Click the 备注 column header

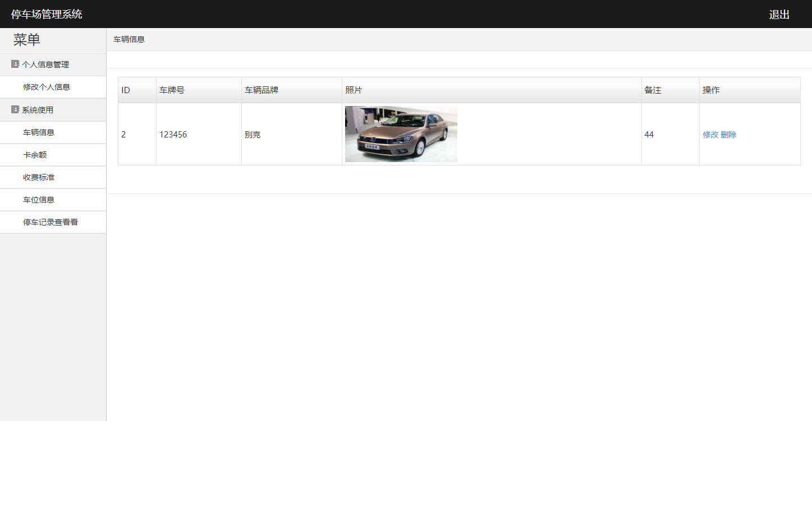[653, 90]
